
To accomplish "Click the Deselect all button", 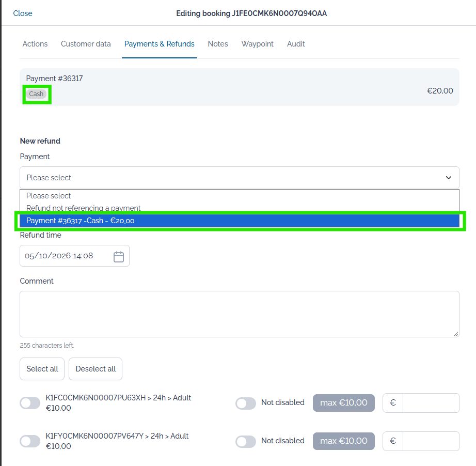I will pos(96,369).
